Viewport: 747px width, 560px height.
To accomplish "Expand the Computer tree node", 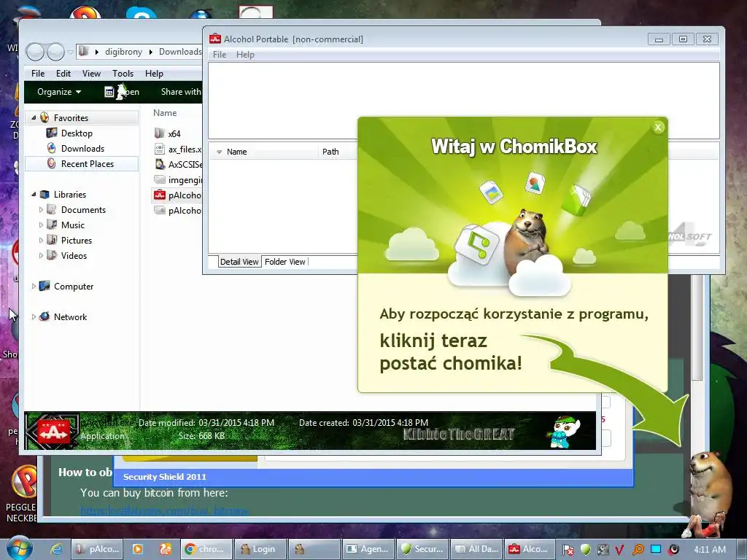I will click(x=34, y=286).
